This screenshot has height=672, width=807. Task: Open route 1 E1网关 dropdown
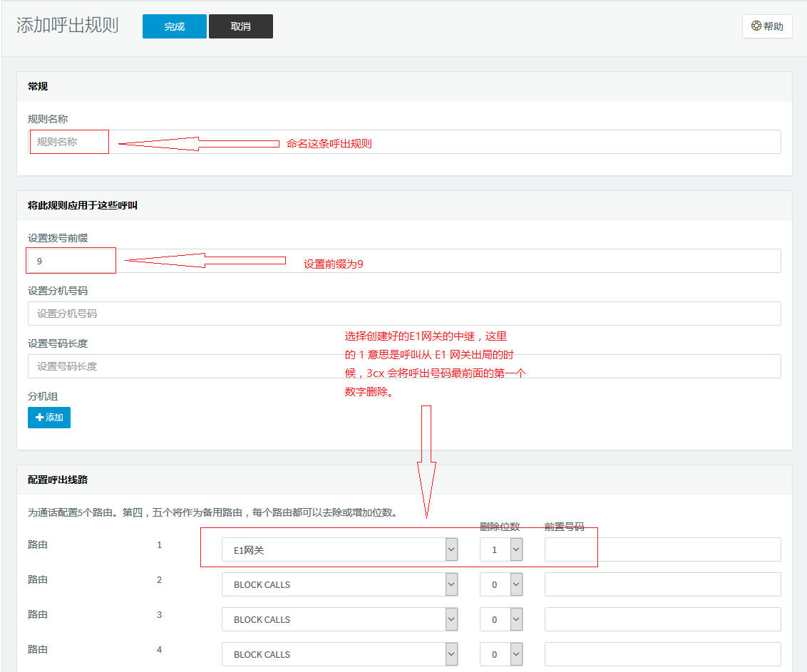click(339, 549)
